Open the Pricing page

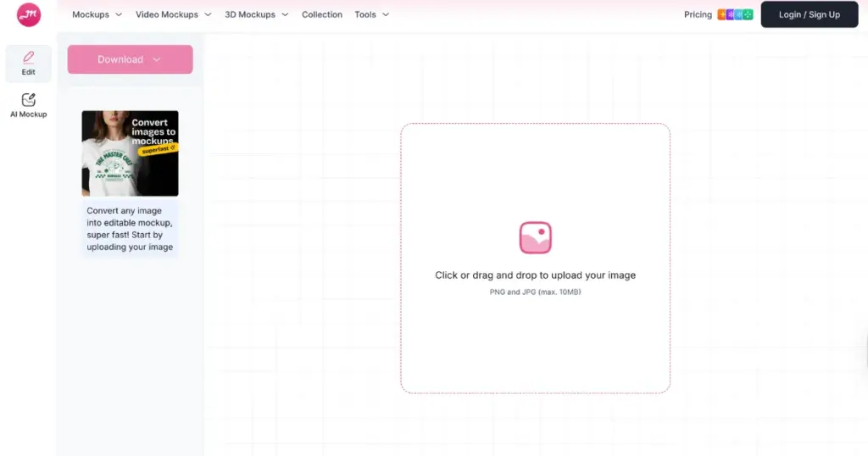(x=698, y=14)
